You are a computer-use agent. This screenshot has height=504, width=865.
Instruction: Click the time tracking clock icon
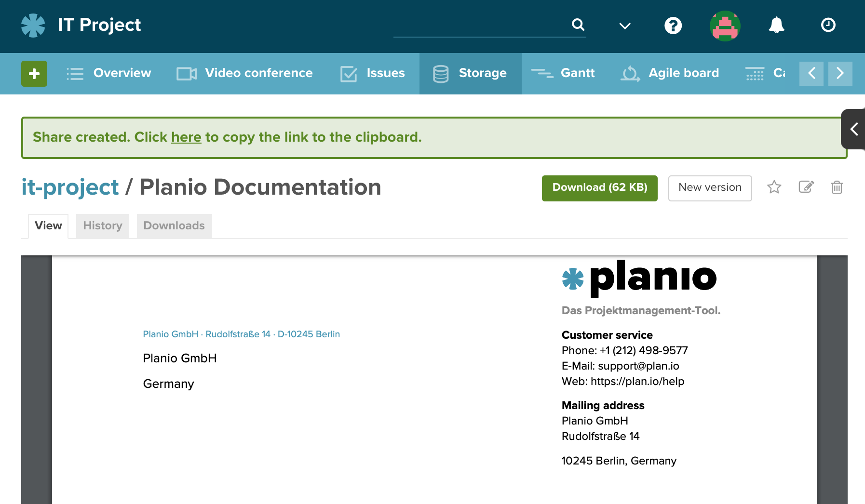click(x=828, y=25)
